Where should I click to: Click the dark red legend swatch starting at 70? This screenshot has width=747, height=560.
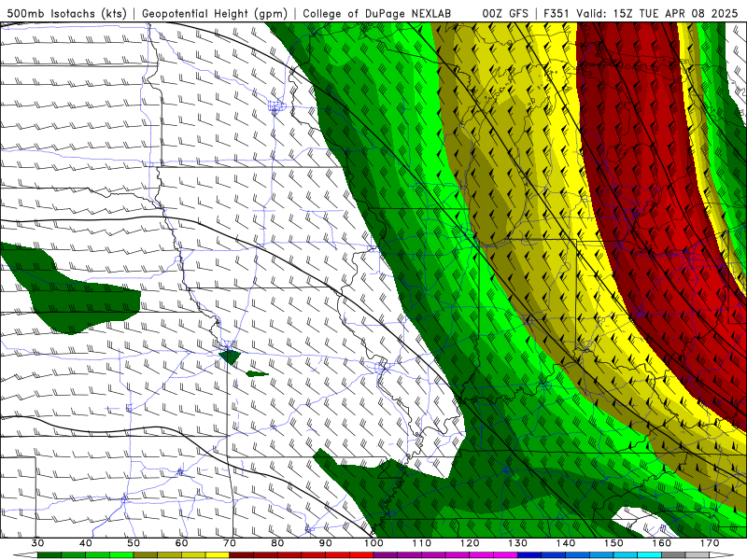(242, 555)
